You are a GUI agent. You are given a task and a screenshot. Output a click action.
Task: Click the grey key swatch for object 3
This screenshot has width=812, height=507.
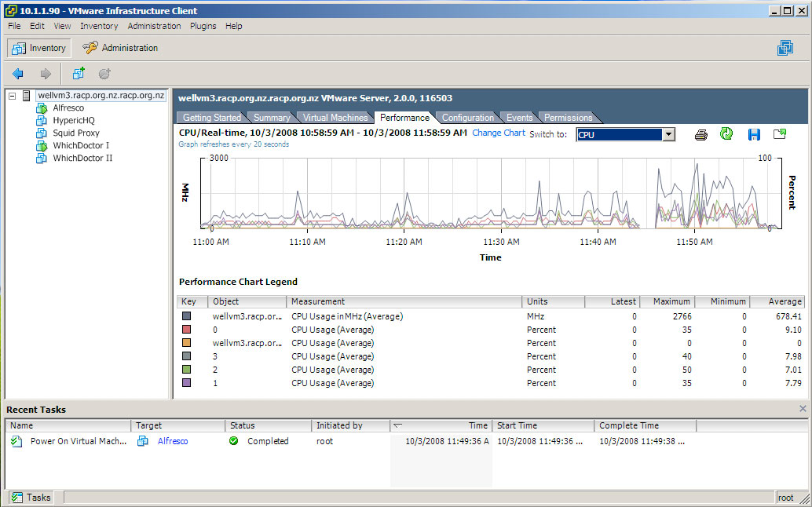pos(186,356)
